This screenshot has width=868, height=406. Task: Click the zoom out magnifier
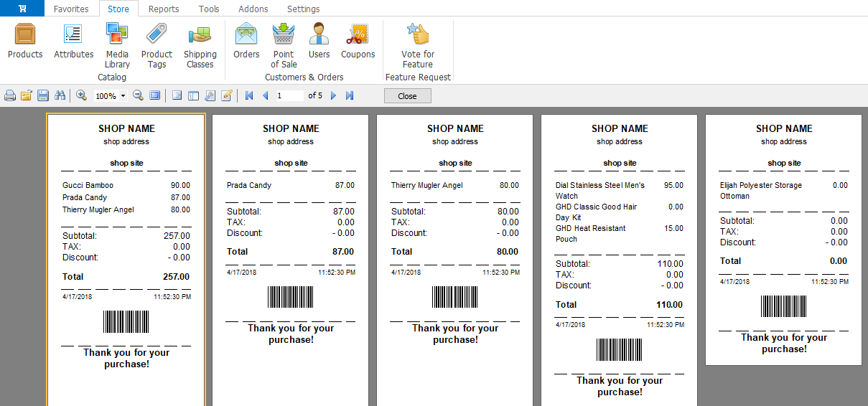point(138,95)
